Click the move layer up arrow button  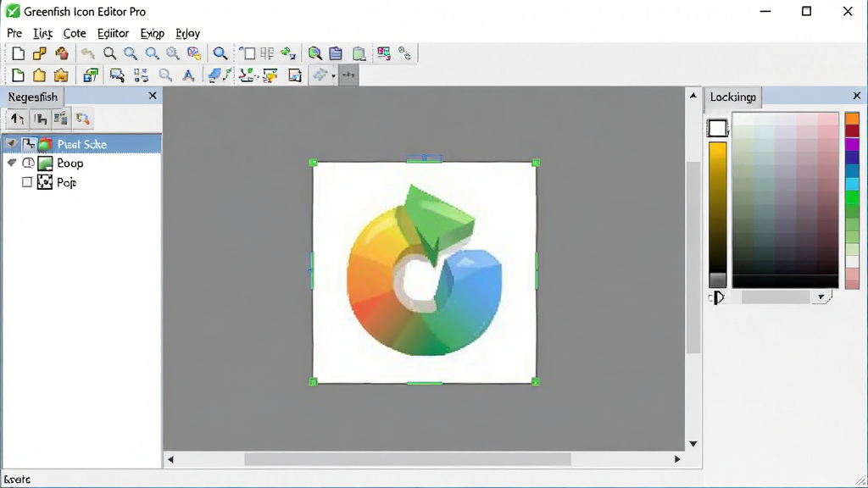(x=17, y=119)
